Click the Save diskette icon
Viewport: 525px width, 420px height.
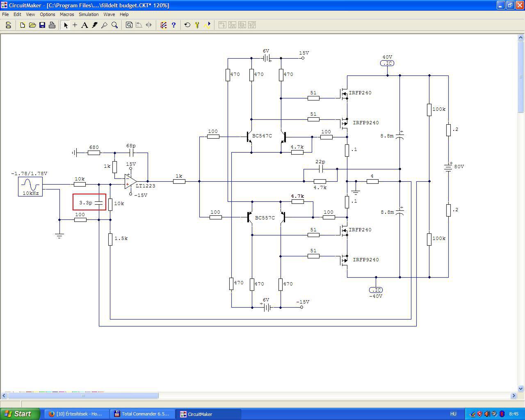click(x=42, y=25)
